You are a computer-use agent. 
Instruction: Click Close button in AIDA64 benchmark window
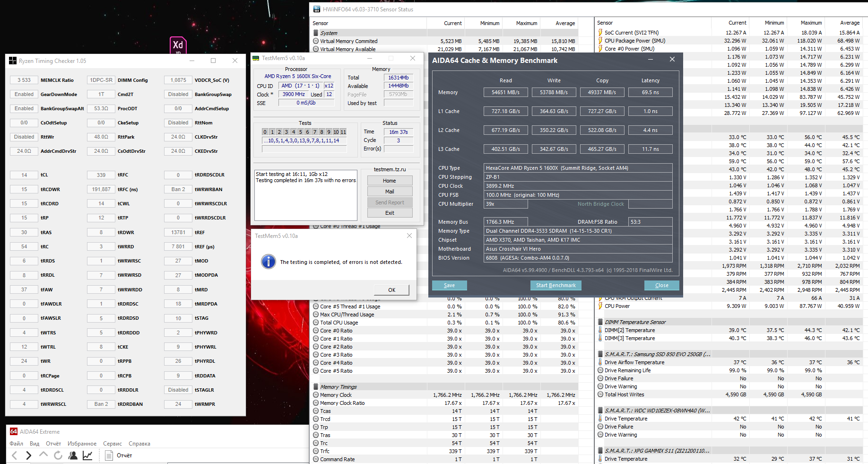(x=661, y=285)
